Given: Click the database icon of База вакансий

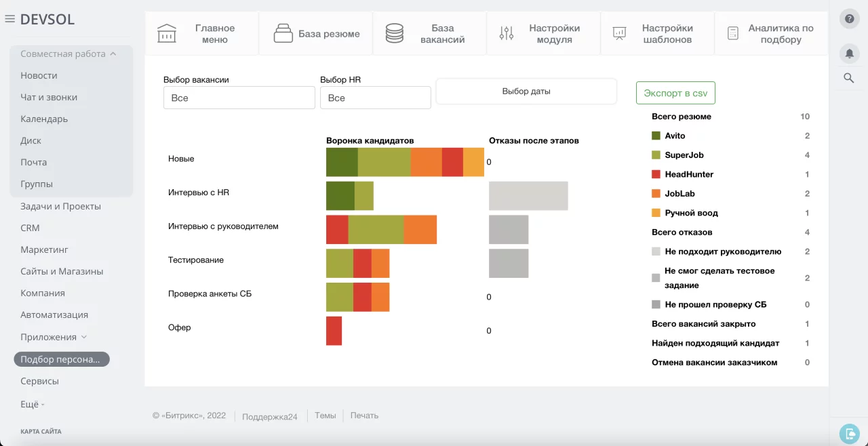Looking at the screenshot, I should 395,33.
